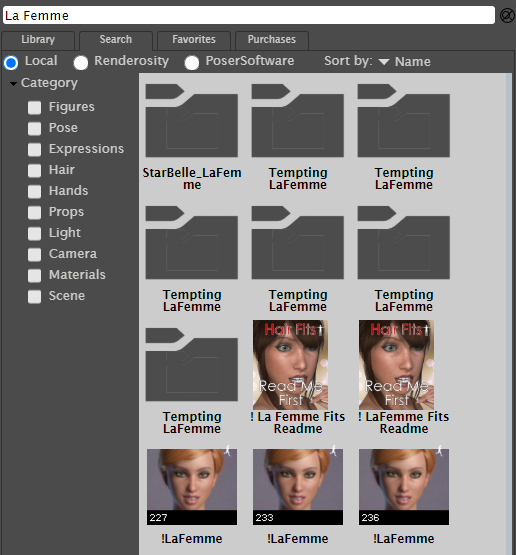Open the Purchases tab

click(271, 40)
